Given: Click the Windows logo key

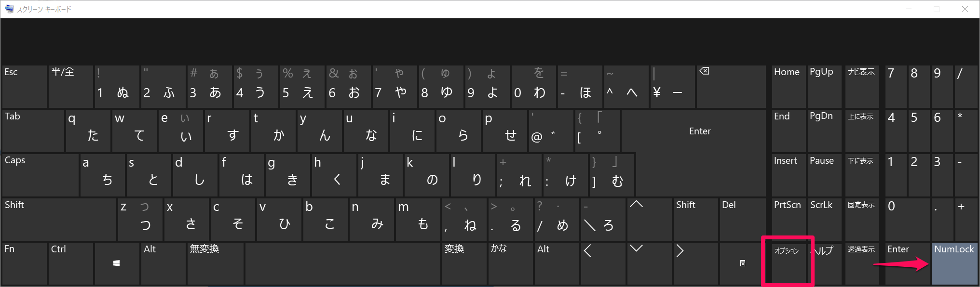Looking at the screenshot, I should [117, 263].
